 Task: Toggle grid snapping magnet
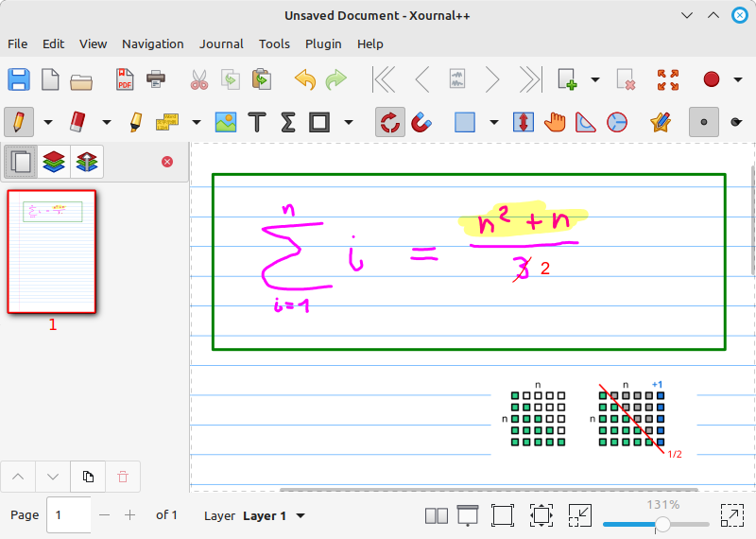(x=422, y=122)
